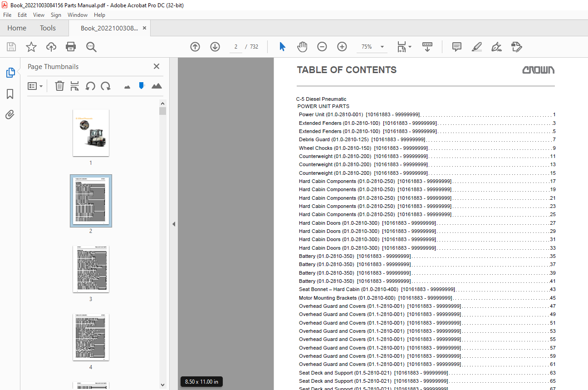Screen dimensions: 588x390
Task: Click the current page number field
Action: click(x=236, y=47)
